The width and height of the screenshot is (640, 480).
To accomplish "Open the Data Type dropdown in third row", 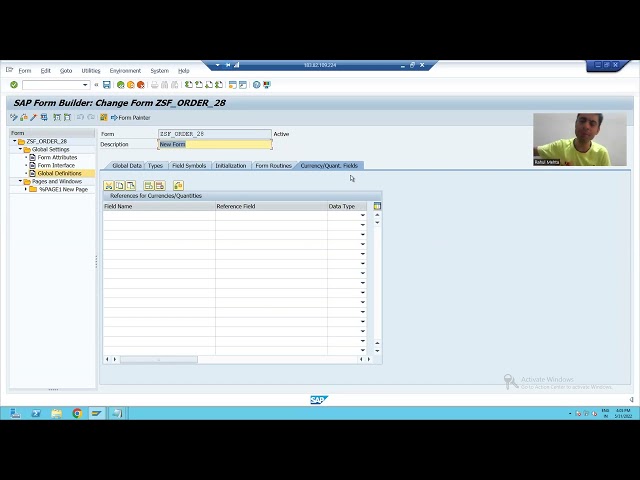I will (x=362, y=234).
